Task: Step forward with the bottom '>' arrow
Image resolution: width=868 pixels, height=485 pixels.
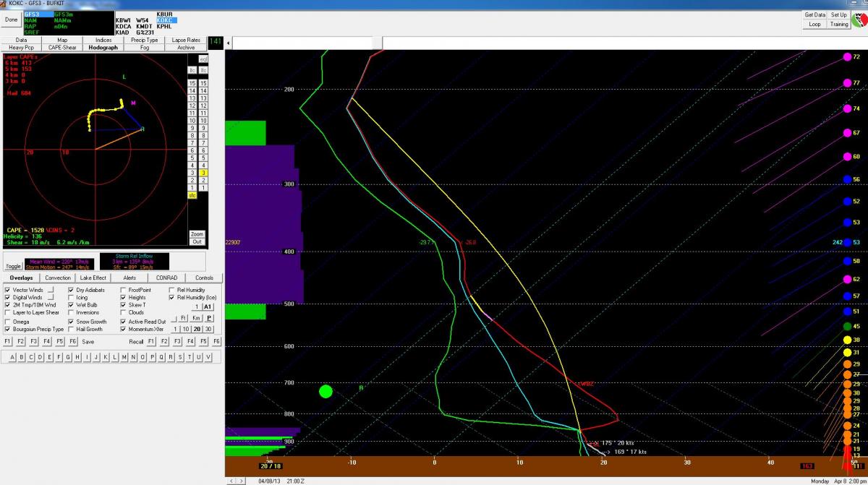Action: coord(241,481)
